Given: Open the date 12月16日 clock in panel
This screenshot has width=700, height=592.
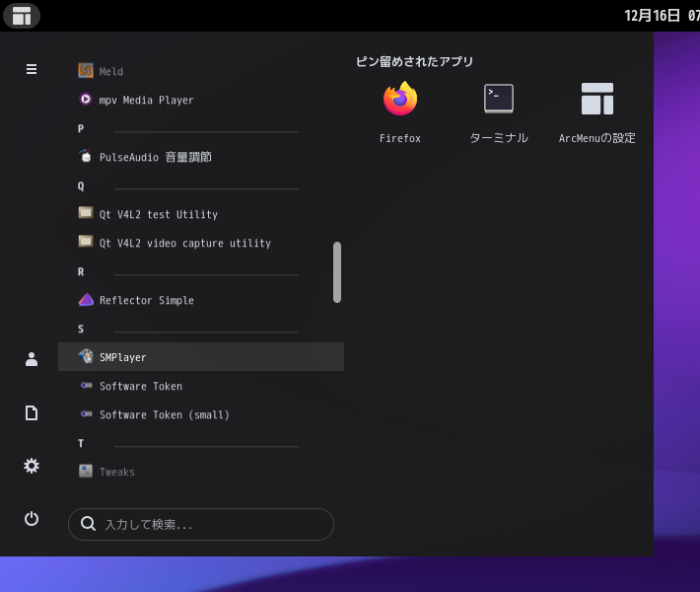Looking at the screenshot, I should [x=662, y=16].
